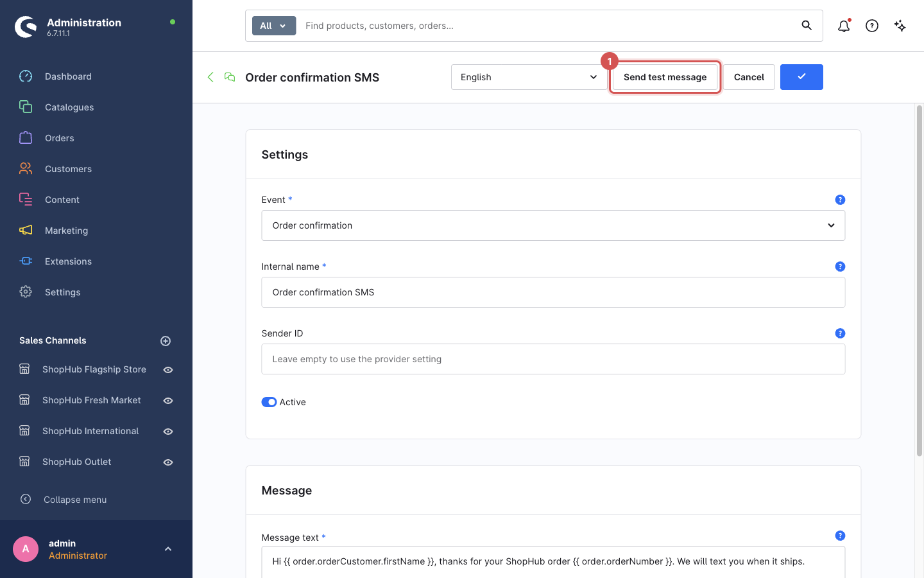Screen dimensions: 924x578
Task: Click the Orders bag icon
Action: pos(26,138)
